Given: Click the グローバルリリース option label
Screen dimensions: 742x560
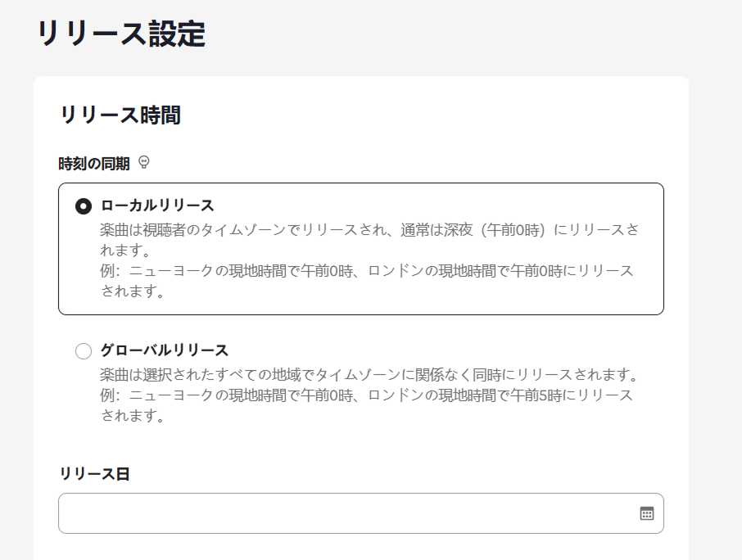Looking at the screenshot, I should tap(164, 350).
